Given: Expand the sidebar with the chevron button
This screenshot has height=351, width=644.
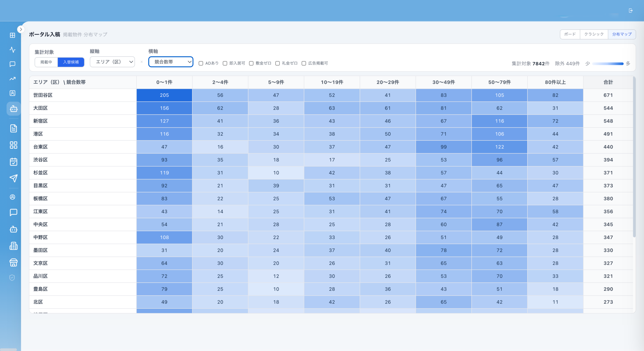Looking at the screenshot, I should coord(21,29).
